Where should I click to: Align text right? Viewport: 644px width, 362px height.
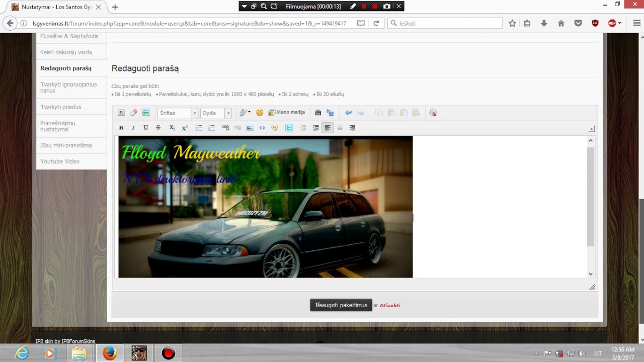coord(352,128)
